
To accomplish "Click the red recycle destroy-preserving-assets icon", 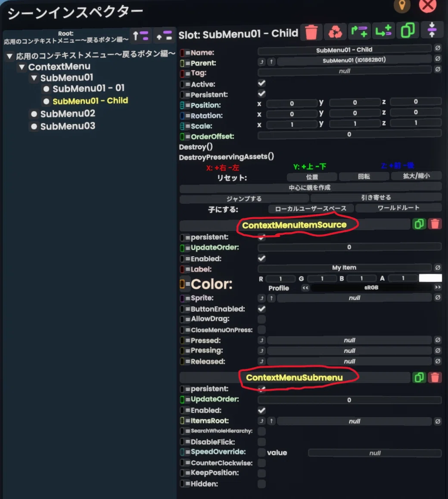I will [335, 31].
